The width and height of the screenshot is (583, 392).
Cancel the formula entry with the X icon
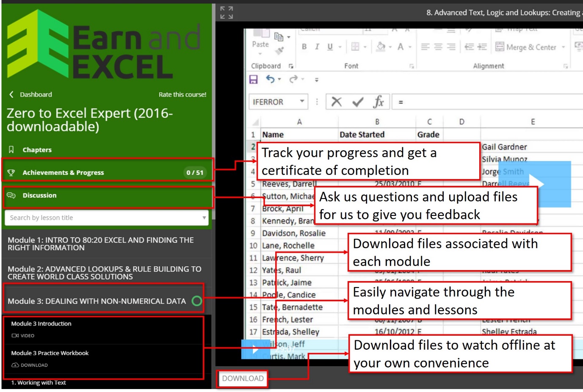click(x=336, y=102)
